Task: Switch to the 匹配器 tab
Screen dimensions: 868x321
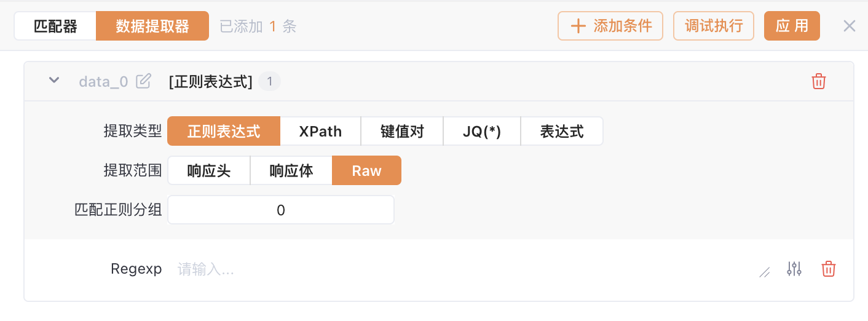Action: 55,26
